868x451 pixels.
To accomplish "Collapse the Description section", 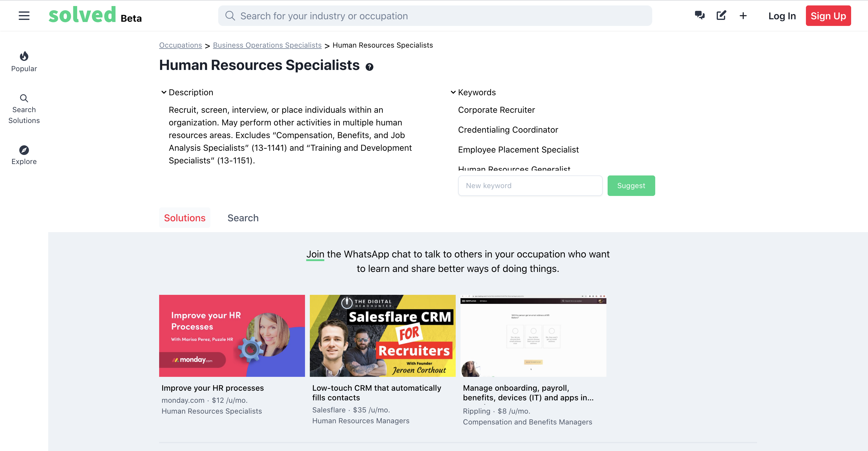I will pos(164,92).
